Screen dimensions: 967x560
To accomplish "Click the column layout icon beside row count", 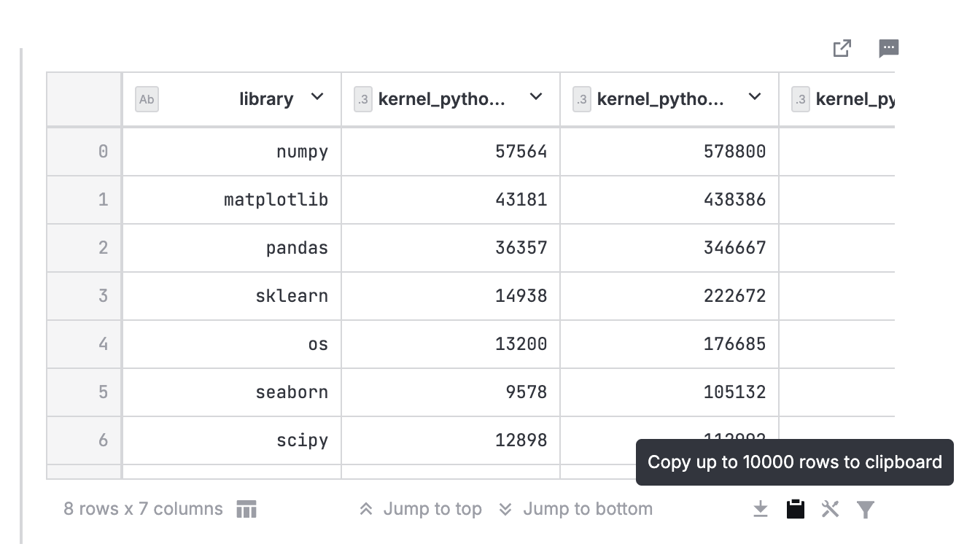I will [246, 509].
